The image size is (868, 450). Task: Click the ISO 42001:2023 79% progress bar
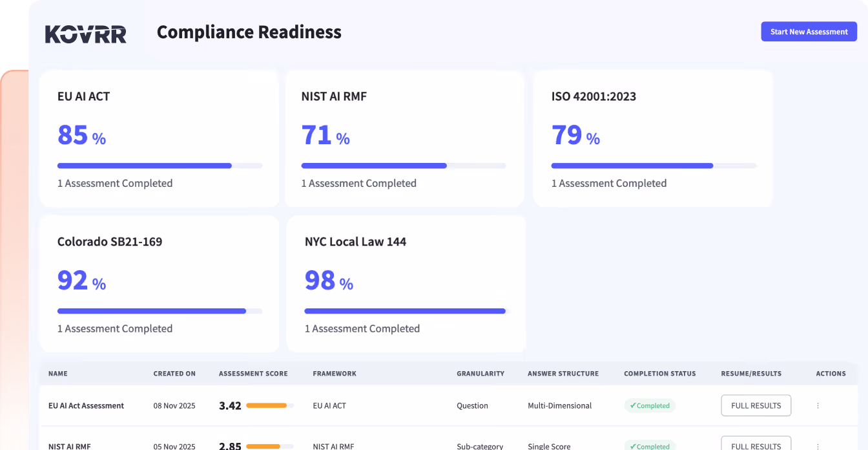(654, 166)
